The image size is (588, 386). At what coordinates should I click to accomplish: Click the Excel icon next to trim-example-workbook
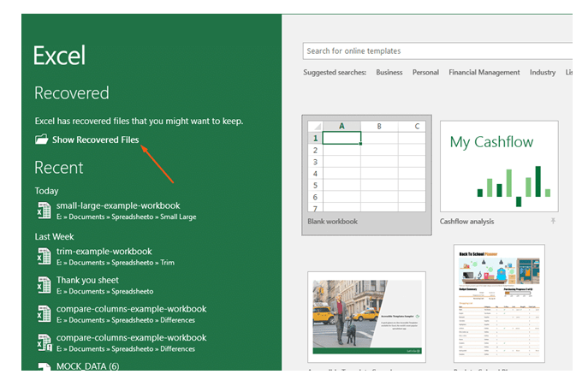[44, 256]
